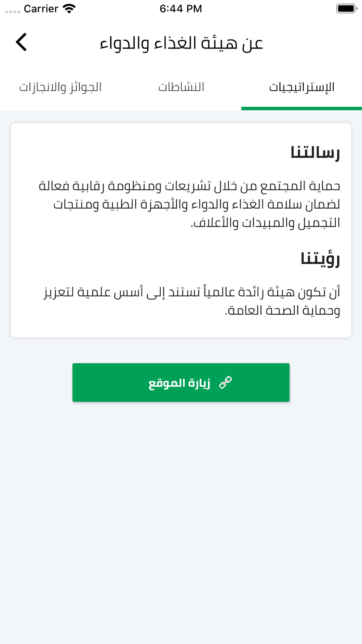Tap the battery icon in the status bar
This screenshot has height=644, width=362.
tap(346, 9)
